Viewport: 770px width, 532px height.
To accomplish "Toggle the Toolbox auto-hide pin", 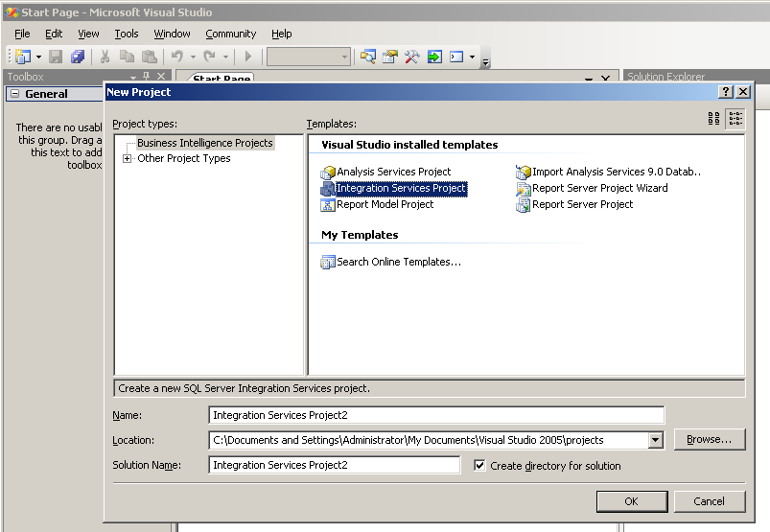I will point(147,77).
